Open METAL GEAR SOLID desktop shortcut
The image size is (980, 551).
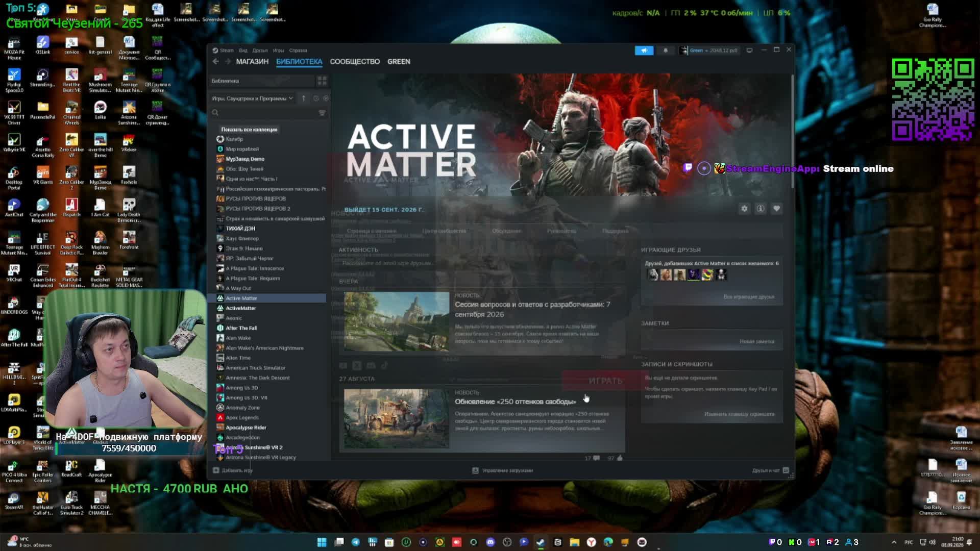tap(129, 276)
